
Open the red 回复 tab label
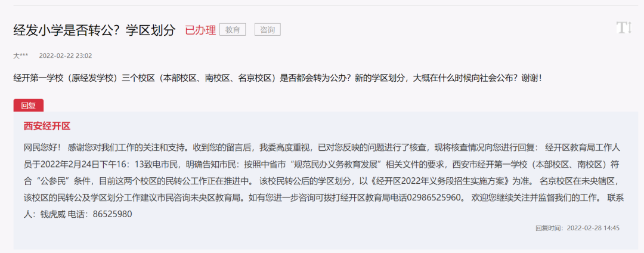[x=29, y=106]
